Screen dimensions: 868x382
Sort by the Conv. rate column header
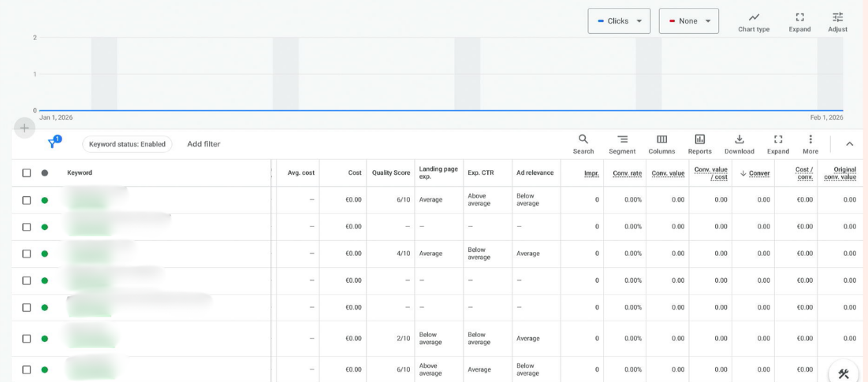point(628,173)
